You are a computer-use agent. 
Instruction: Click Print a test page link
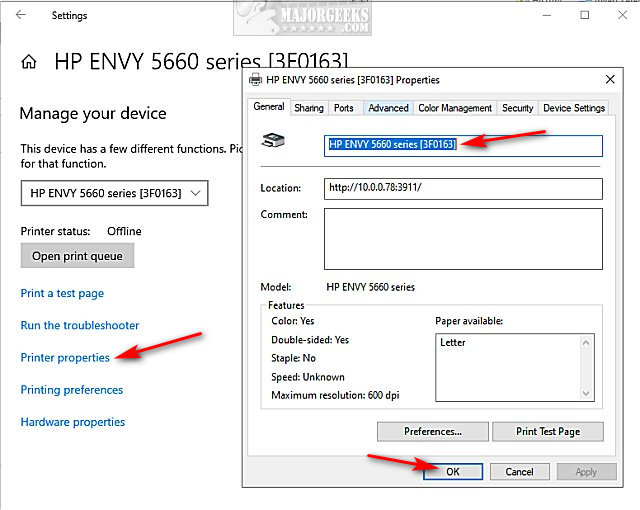[x=62, y=293]
